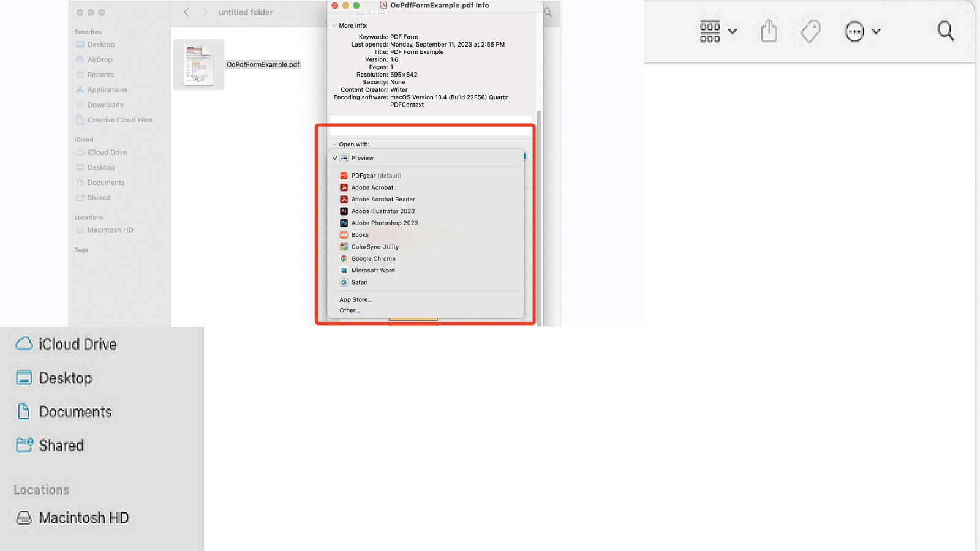The image size is (980, 551).
Task: Click the share icon in the enlarged toolbar
Action: tap(769, 31)
